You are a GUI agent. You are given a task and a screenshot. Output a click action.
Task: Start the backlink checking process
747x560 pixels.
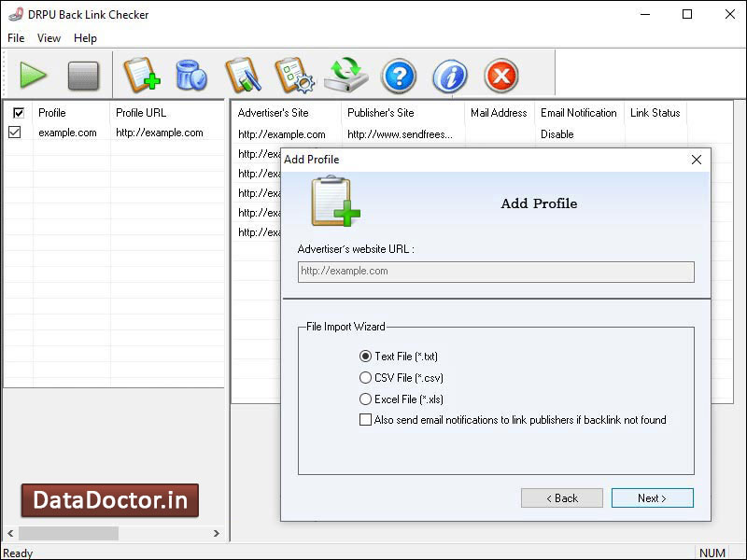[34, 76]
